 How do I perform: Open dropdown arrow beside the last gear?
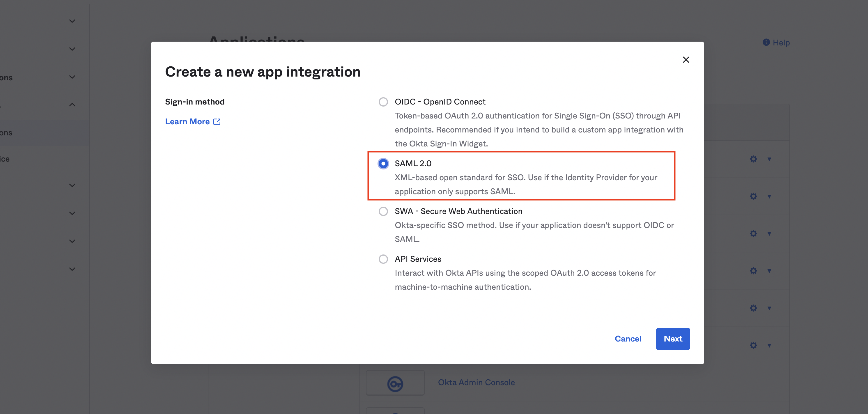tap(769, 345)
